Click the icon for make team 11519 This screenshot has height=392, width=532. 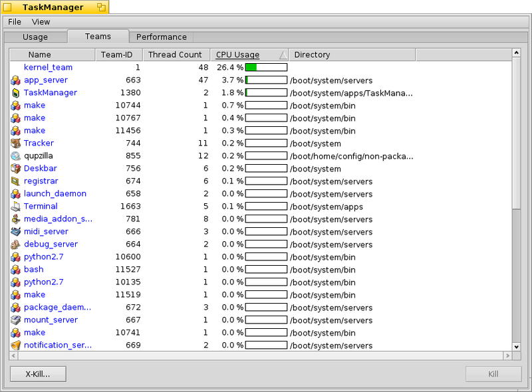click(15, 295)
